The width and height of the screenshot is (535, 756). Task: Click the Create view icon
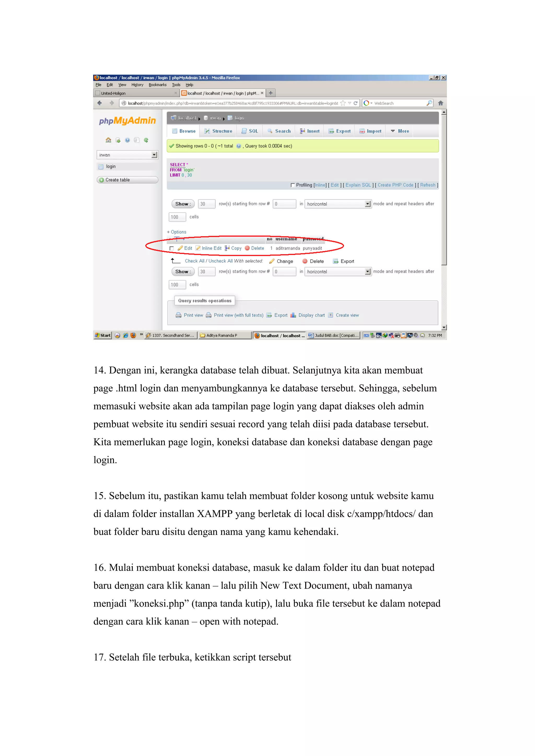(330, 315)
